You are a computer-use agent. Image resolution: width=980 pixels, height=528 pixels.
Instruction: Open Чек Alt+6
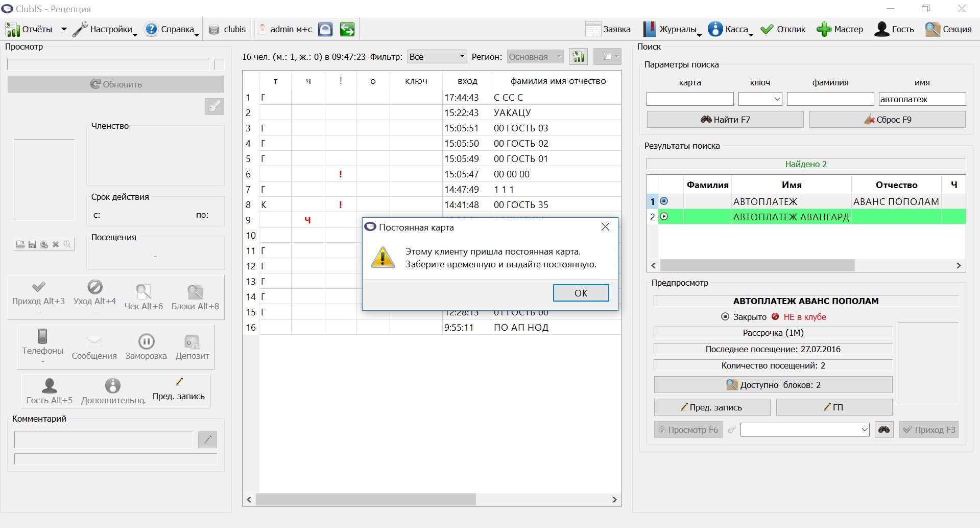[144, 297]
